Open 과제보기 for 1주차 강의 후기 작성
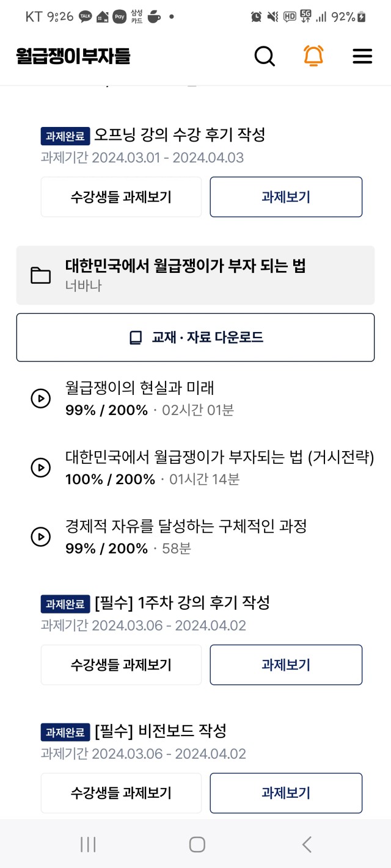 [286, 665]
